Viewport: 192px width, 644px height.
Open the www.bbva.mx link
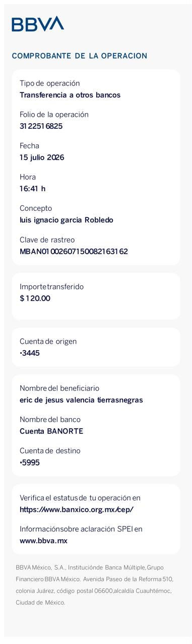pyautogui.click(x=43, y=541)
